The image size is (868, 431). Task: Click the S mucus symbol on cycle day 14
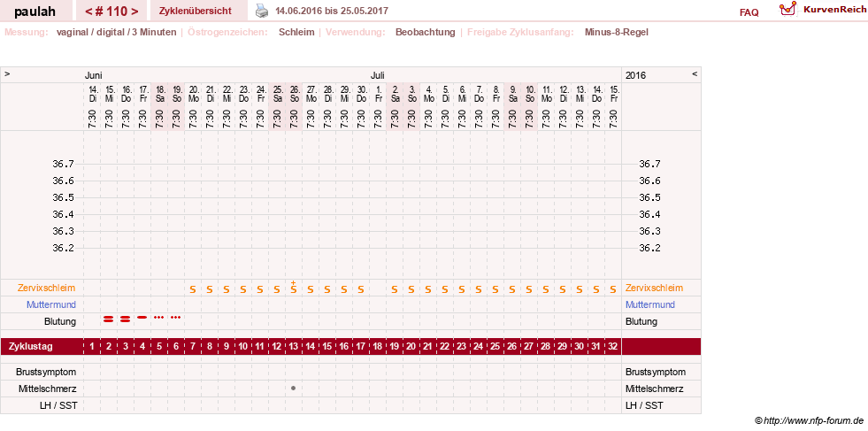pos(310,289)
